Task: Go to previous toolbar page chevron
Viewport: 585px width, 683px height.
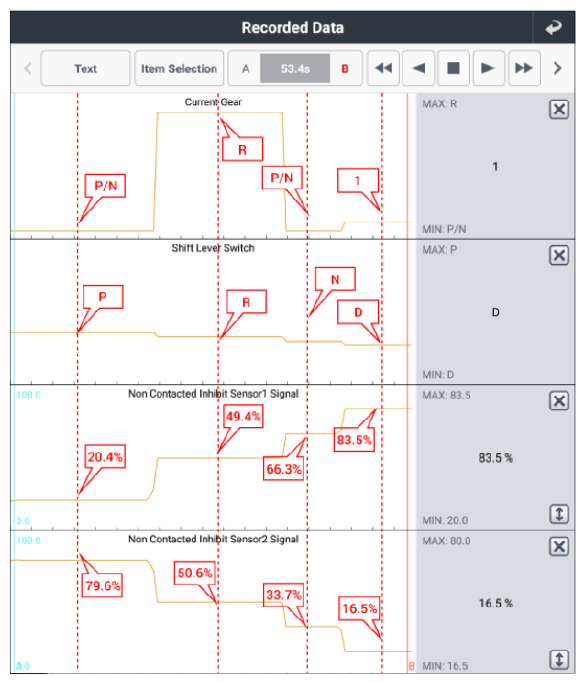Action: tap(28, 68)
